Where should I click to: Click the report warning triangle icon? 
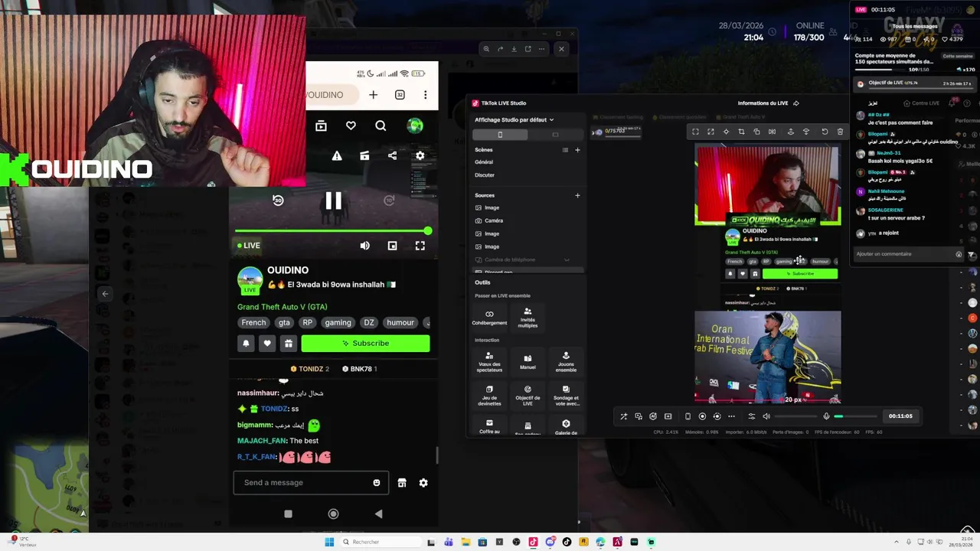337,155
